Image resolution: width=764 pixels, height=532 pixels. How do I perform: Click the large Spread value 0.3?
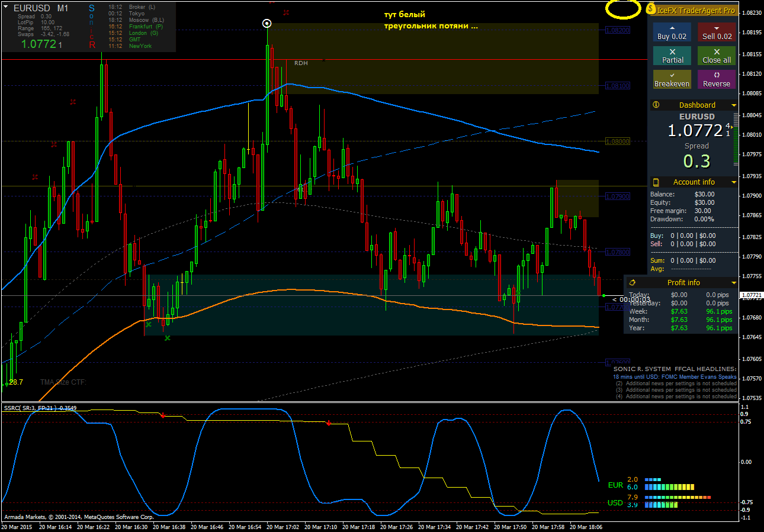point(696,161)
